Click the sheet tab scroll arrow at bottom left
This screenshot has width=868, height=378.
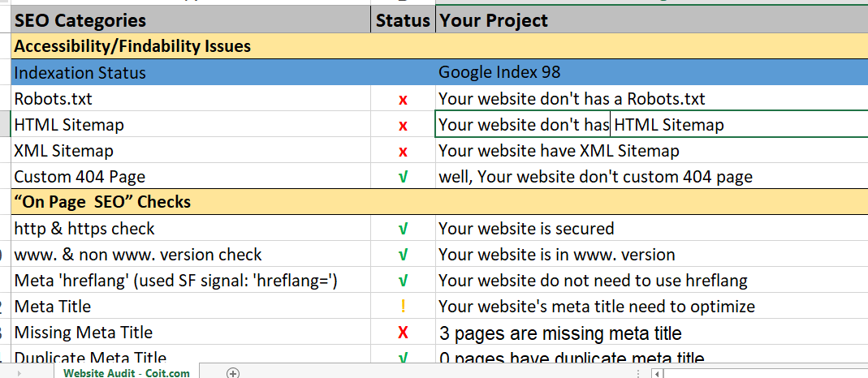click(19, 373)
